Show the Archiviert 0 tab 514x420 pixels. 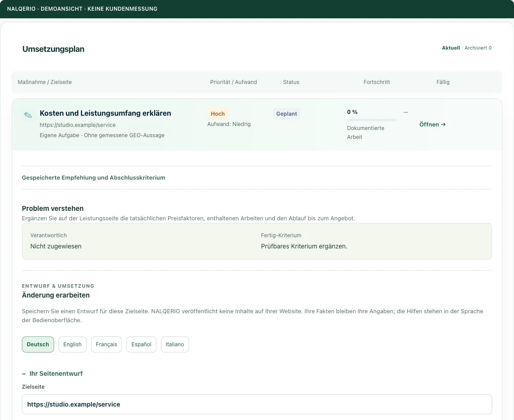pos(478,48)
